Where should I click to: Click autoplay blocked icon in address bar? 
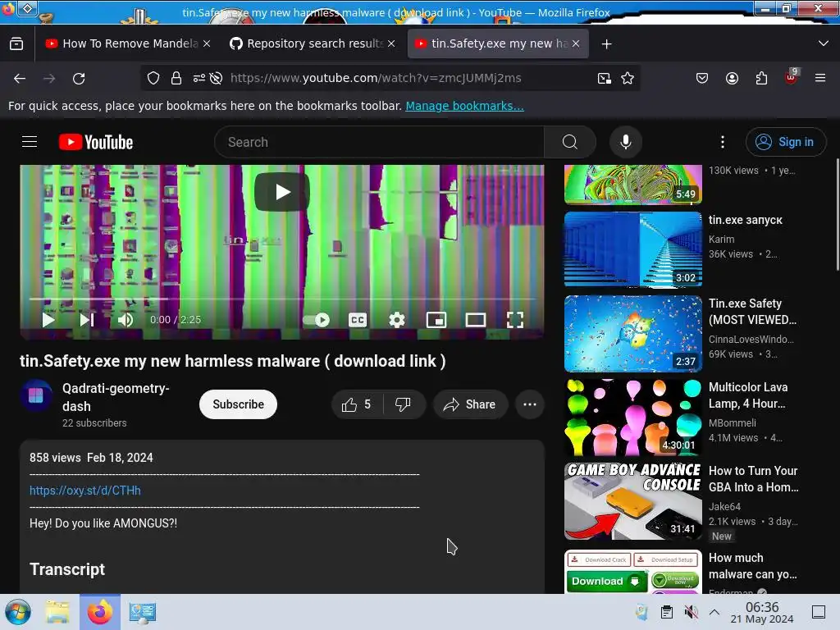click(x=216, y=78)
